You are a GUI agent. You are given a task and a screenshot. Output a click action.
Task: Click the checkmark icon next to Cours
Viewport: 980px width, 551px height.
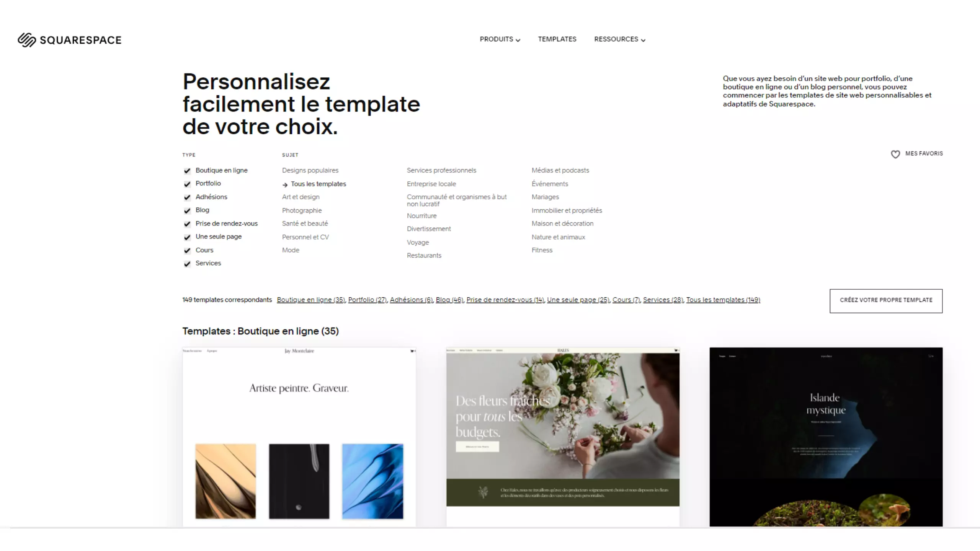(187, 249)
